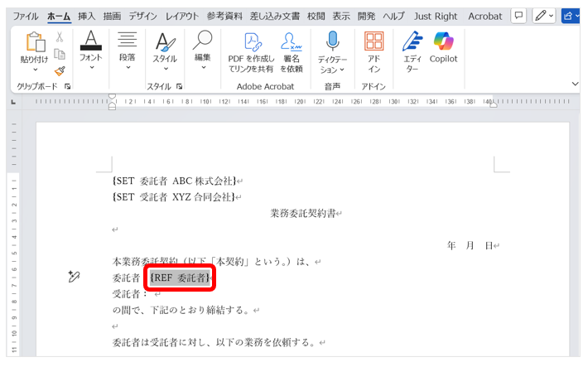Open the スタイル pane dialog launcher
The width and height of the screenshot is (588, 367).
point(179,87)
